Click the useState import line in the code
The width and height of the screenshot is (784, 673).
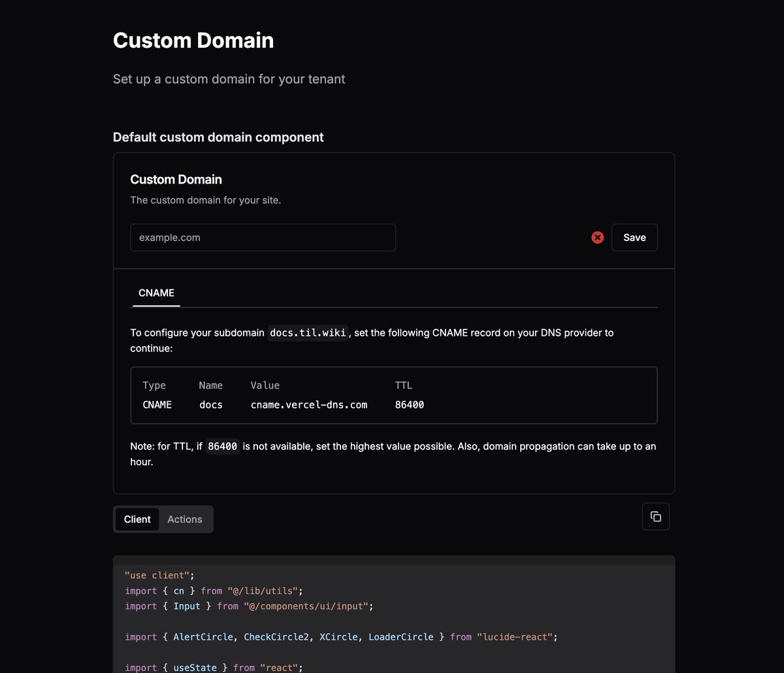[x=214, y=667]
